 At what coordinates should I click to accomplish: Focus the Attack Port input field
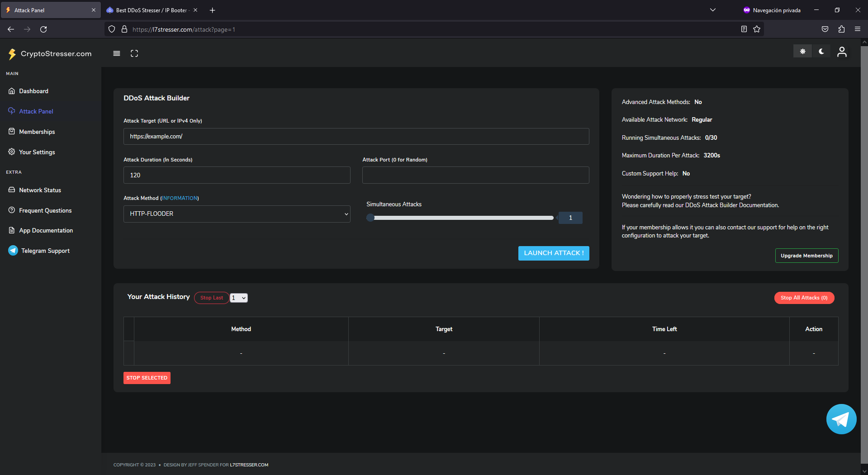475,175
